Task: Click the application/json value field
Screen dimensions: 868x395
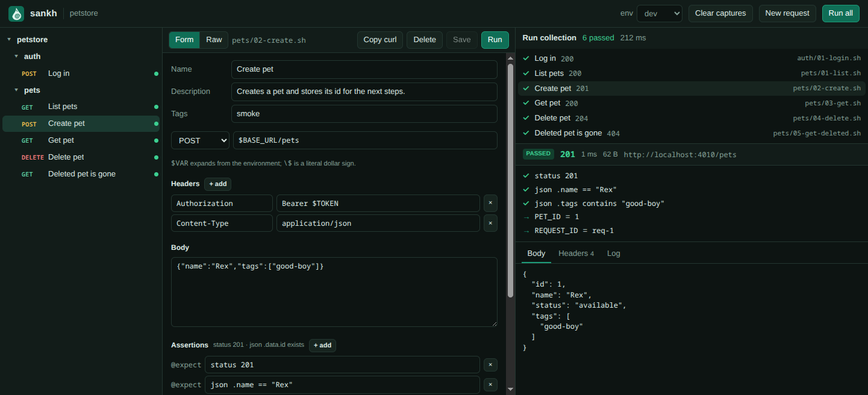Action: point(378,223)
